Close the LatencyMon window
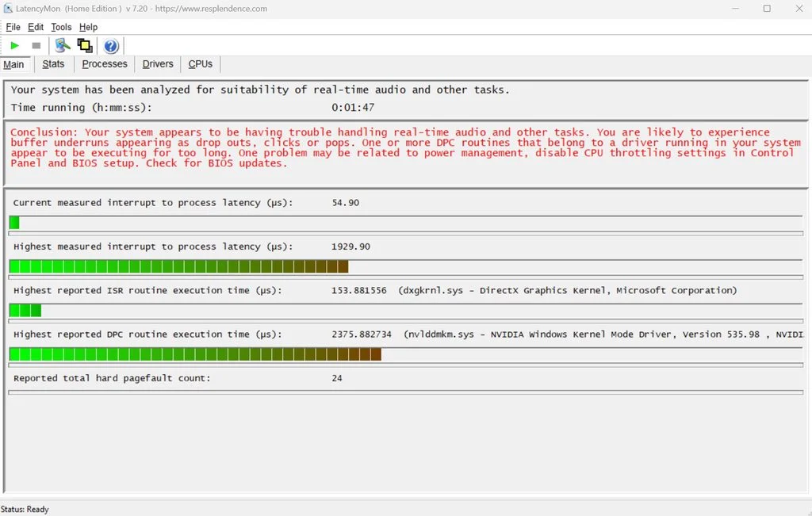 pyautogui.click(x=799, y=8)
